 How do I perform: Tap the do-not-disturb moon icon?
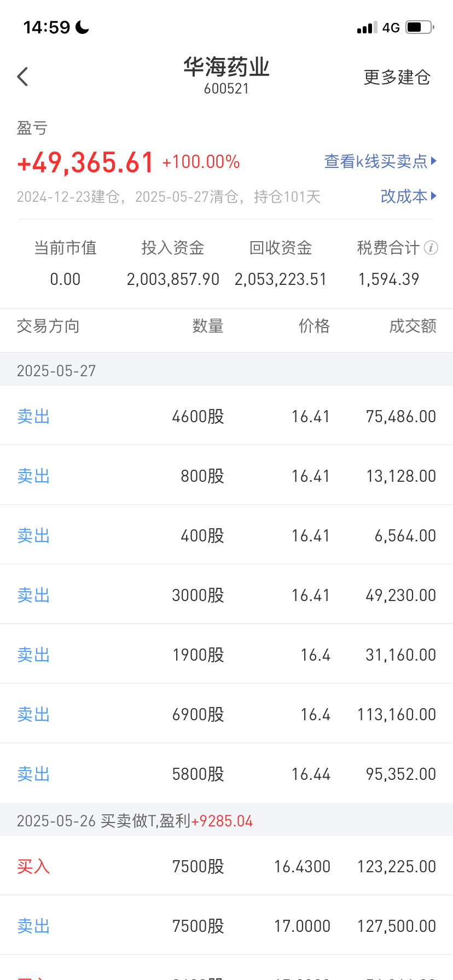(x=83, y=27)
